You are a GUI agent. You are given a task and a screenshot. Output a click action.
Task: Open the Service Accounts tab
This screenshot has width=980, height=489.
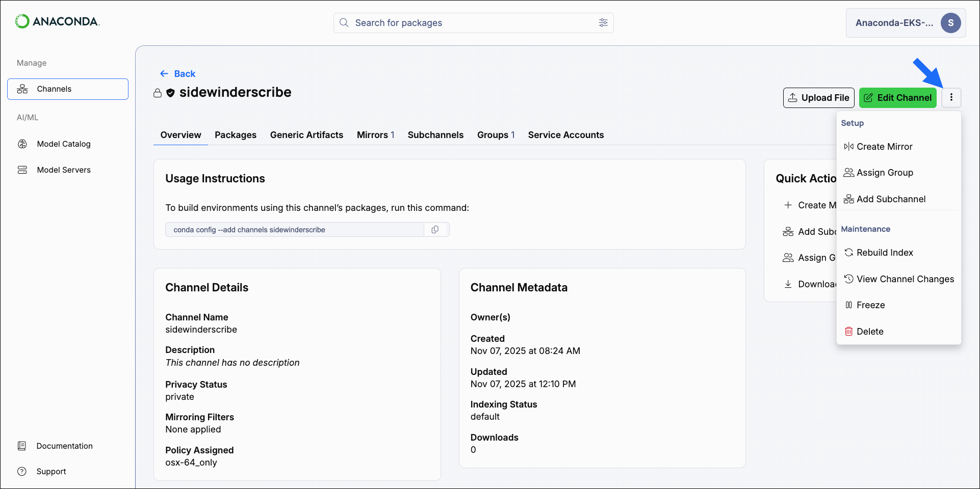tap(565, 134)
